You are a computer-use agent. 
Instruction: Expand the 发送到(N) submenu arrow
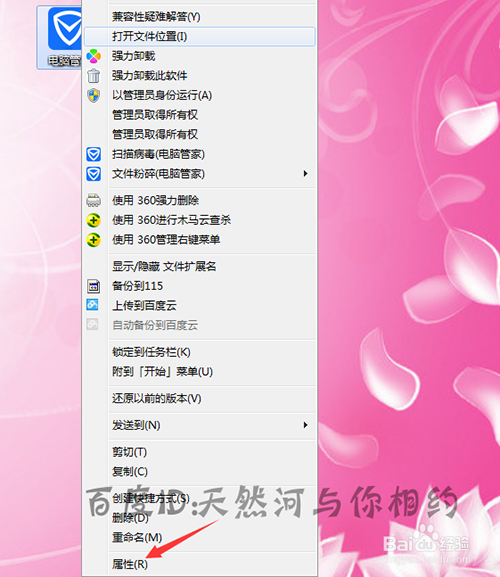305,425
